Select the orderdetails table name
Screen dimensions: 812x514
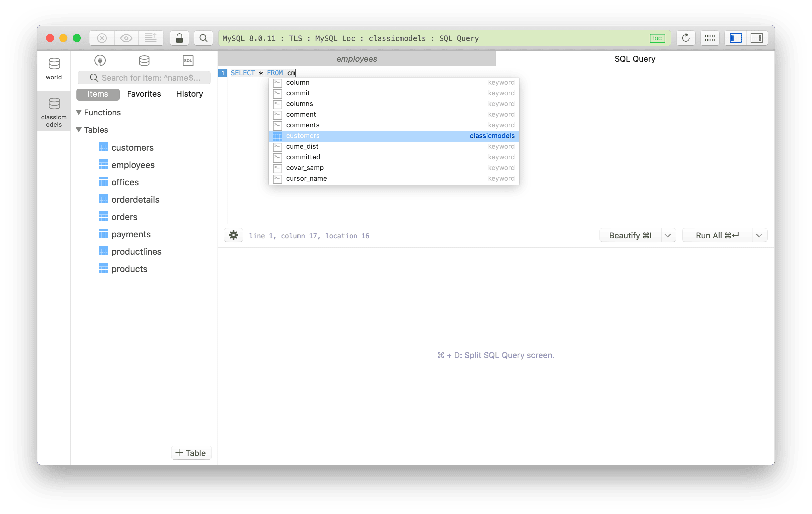135,199
